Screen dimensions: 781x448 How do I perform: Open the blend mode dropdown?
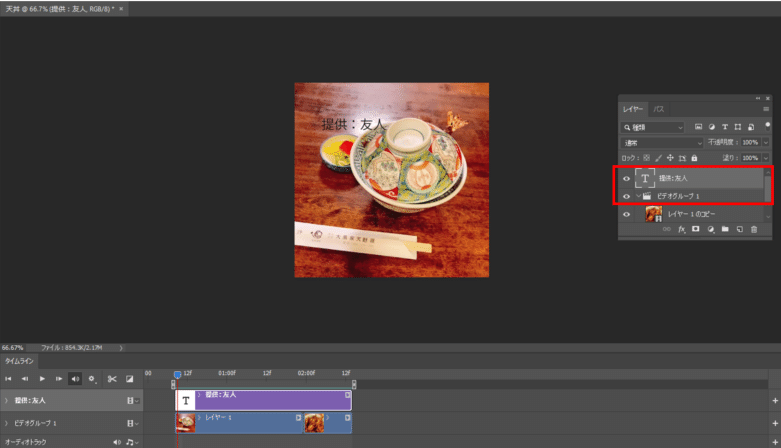[x=662, y=143]
